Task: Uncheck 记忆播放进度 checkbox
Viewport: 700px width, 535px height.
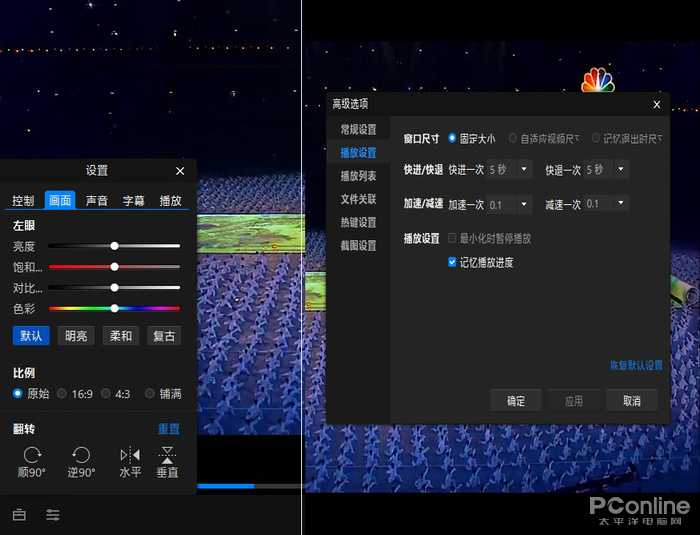Action: [452, 262]
